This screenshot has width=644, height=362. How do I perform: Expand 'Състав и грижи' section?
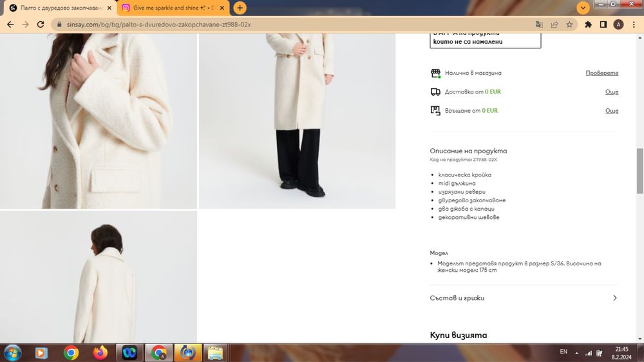[614, 298]
